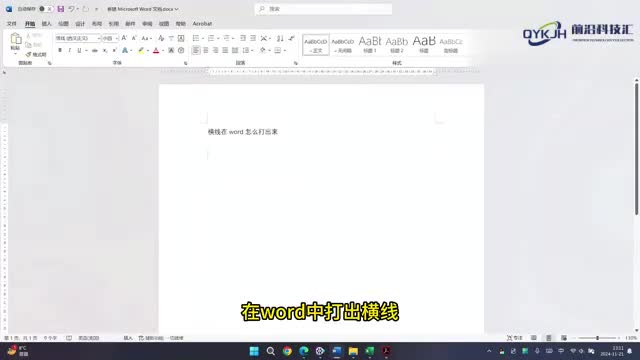Apply the multilevel list icon
640x360 pixels.
[227, 38]
